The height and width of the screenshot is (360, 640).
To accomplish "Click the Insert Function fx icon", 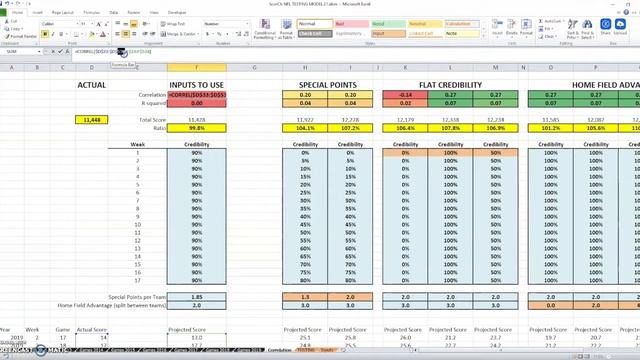I will tap(67, 52).
